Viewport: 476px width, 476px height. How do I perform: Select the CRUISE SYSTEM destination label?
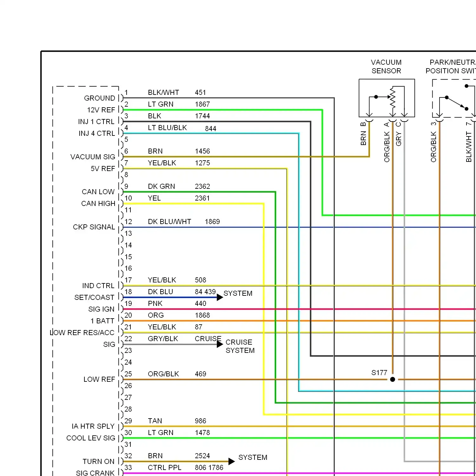tap(240, 346)
